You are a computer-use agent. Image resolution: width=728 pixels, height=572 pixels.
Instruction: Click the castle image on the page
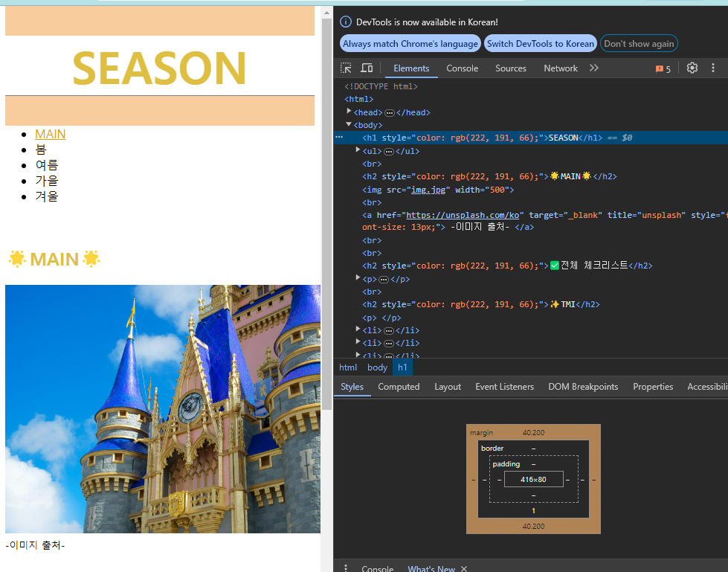tap(163, 408)
